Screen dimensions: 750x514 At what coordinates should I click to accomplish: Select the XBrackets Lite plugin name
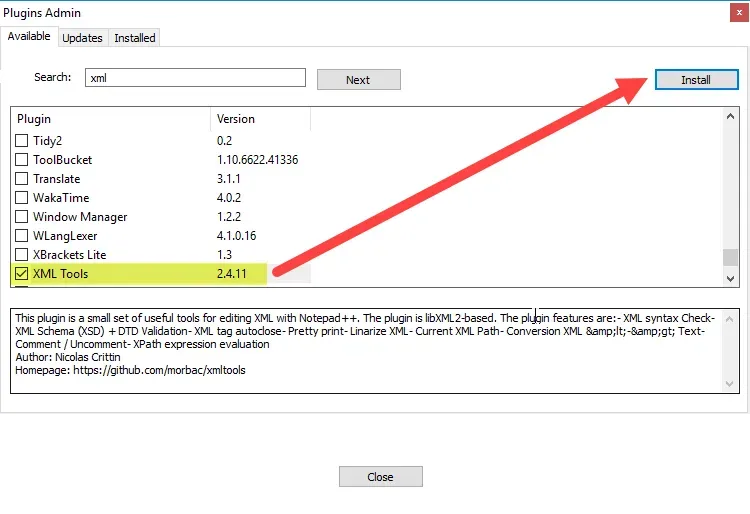pos(69,254)
